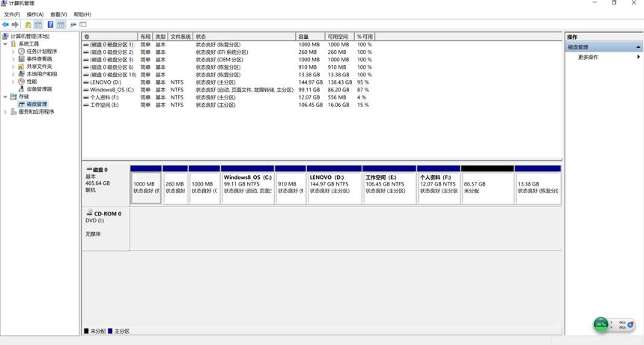
Task: Toggle the console tree show/hide button
Action: pyautogui.click(x=38, y=25)
